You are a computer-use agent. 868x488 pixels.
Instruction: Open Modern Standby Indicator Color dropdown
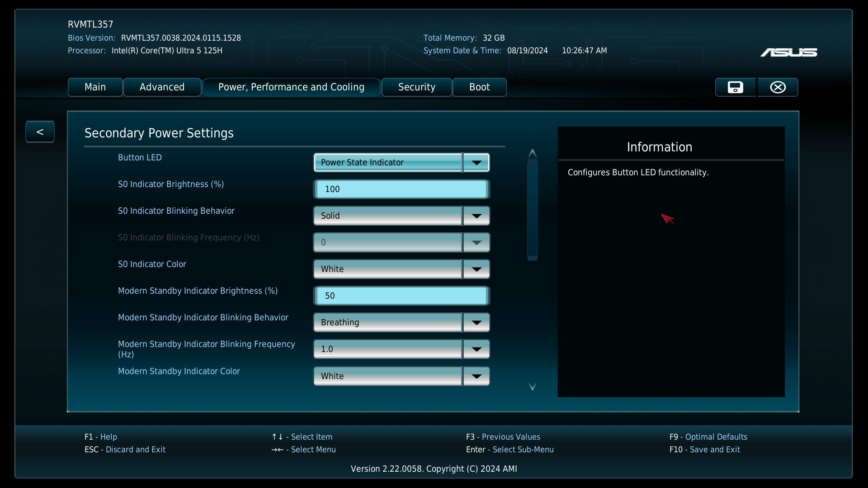[x=476, y=376]
